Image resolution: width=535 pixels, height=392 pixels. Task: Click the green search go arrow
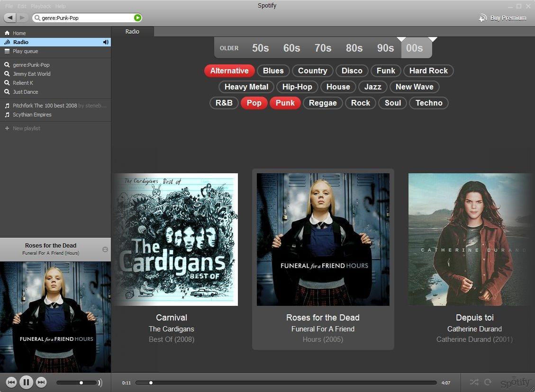click(x=137, y=18)
